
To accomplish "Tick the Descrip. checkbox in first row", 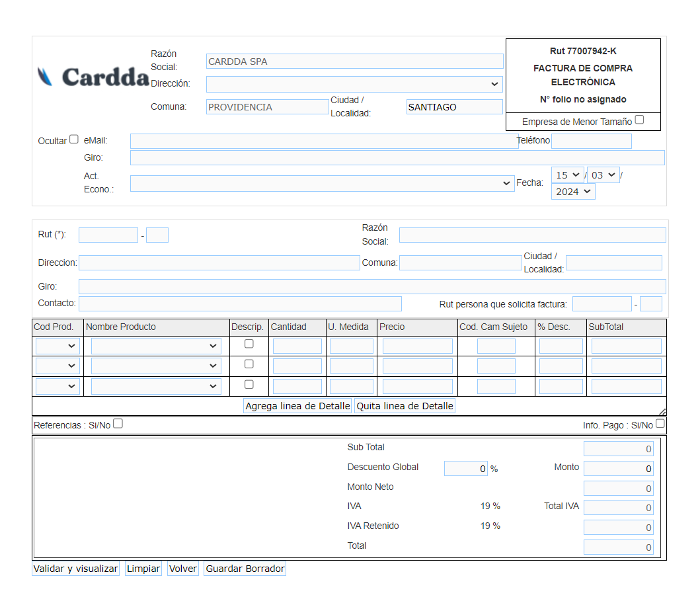I will (249, 344).
